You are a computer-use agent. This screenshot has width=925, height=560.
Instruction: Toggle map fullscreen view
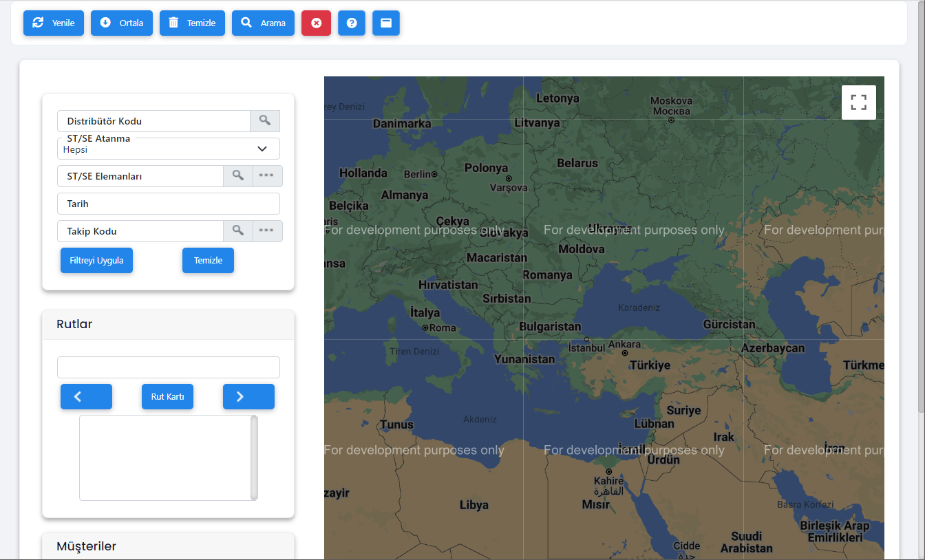859,103
